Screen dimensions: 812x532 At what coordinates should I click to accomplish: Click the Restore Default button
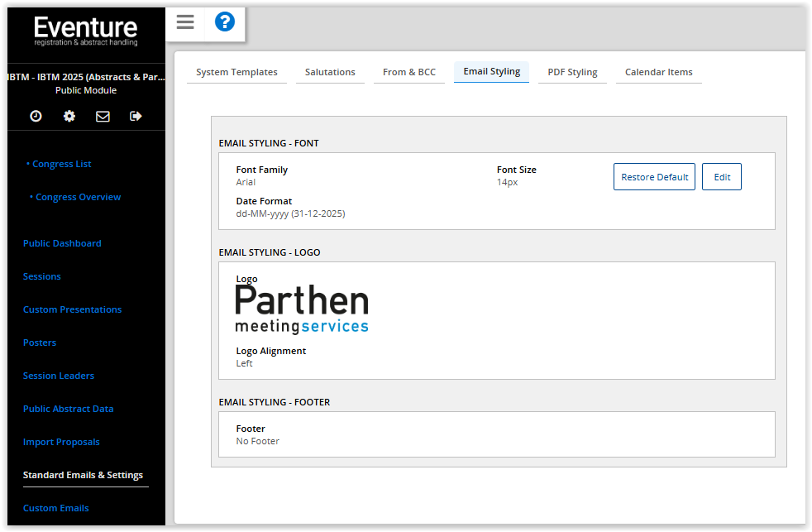[655, 176]
